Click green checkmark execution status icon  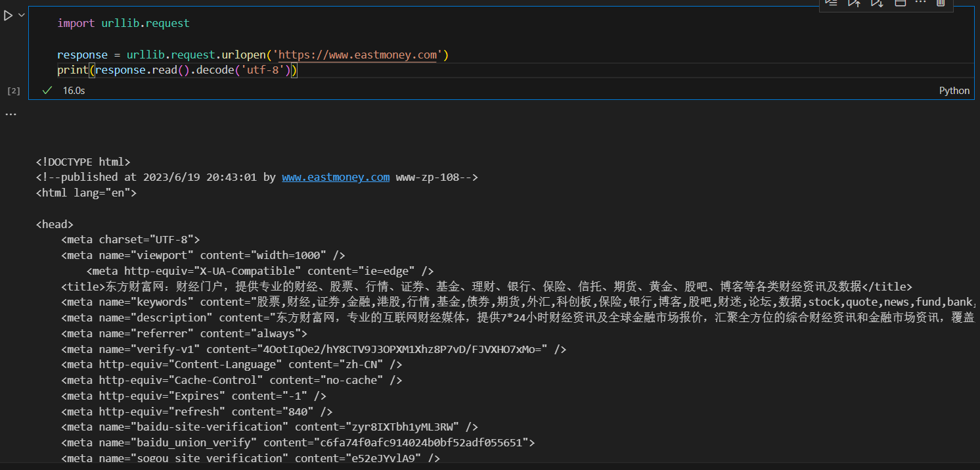(47, 91)
